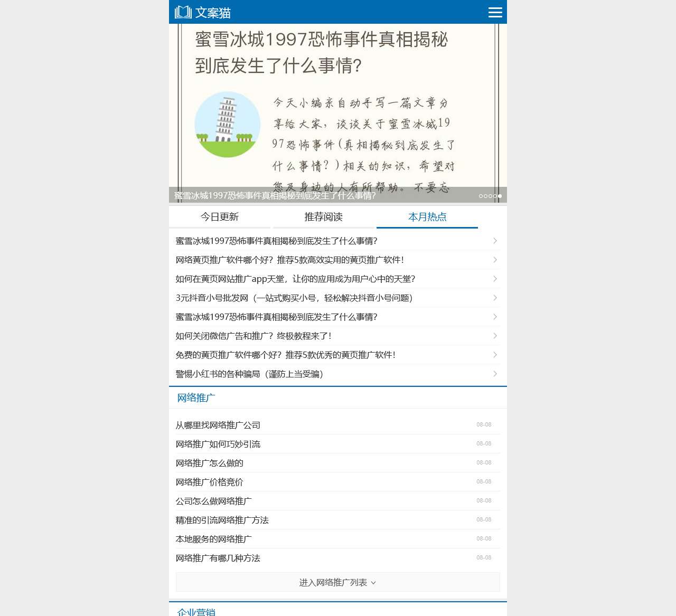Click chevron beside 免费的黄页推广软件哪个好
Screen dimensions: 676x616
point(495,355)
